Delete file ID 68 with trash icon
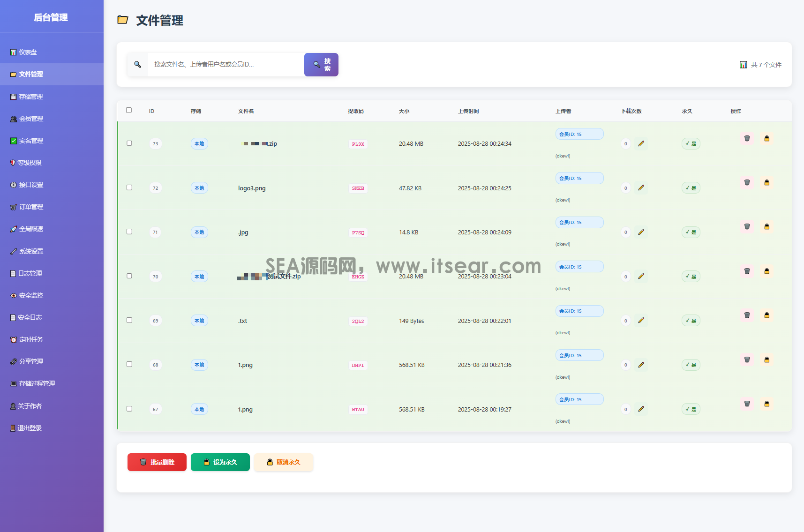 [x=747, y=360]
